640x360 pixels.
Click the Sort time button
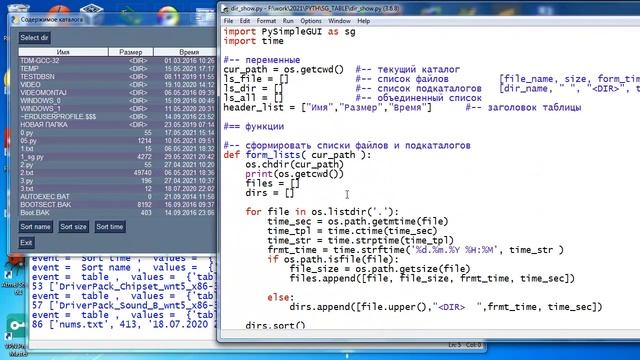coord(109,227)
